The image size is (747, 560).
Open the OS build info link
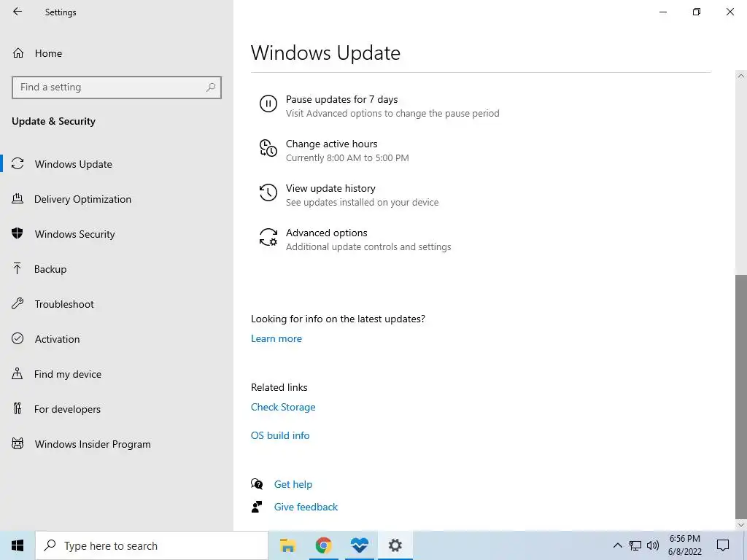tap(280, 435)
